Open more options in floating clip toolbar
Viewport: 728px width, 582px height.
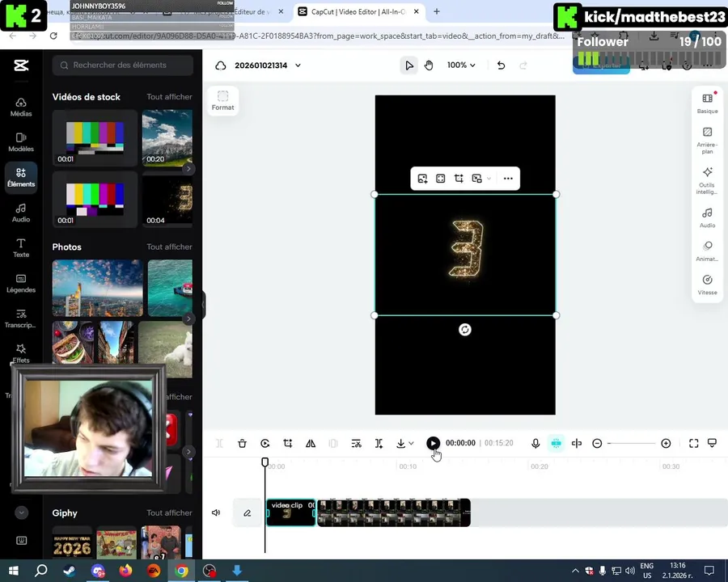[x=508, y=178]
